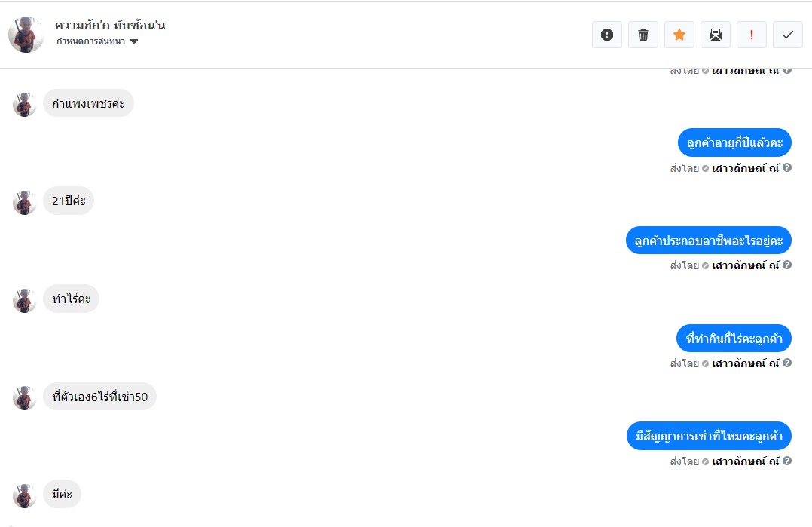Image resolution: width=812 pixels, height=527 pixels.
Task: Click help icon under ที่ทำกินกี่ไร่คะลูกค้า message
Action: (787, 363)
